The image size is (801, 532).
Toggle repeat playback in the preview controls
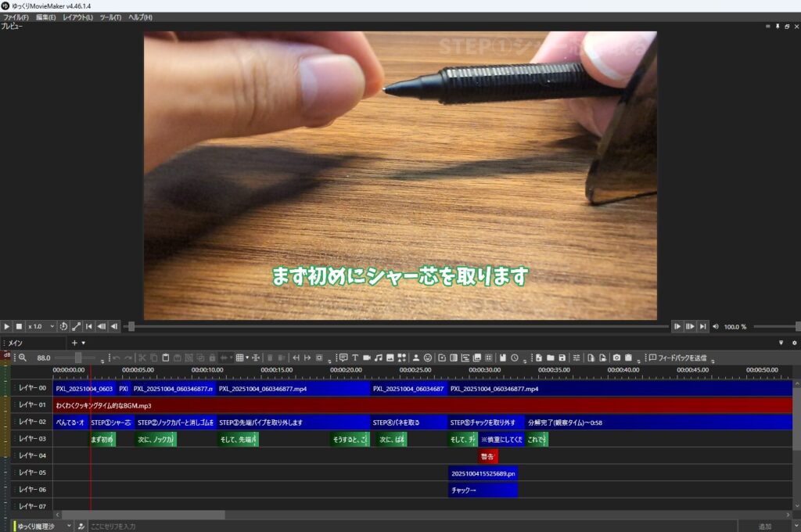pos(63,326)
